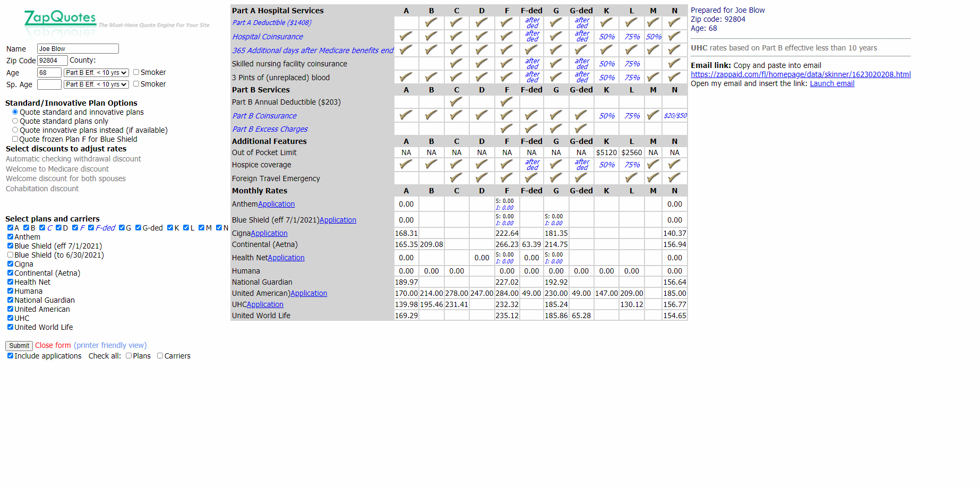Toggle the G-ded plan checkbox
Viewport: 980px width, 486px height.
tap(138, 228)
